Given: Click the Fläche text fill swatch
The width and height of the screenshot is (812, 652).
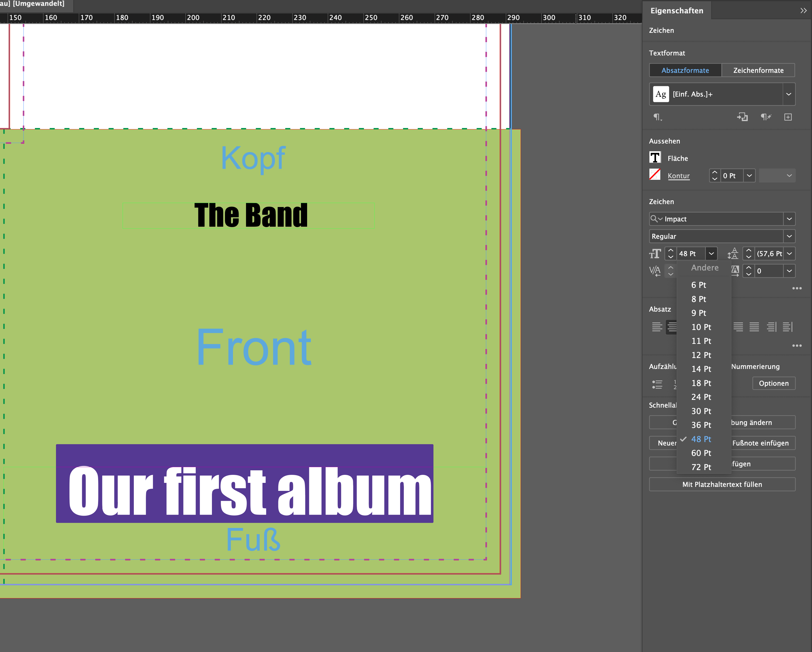Looking at the screenshot, I should point(655,158).
